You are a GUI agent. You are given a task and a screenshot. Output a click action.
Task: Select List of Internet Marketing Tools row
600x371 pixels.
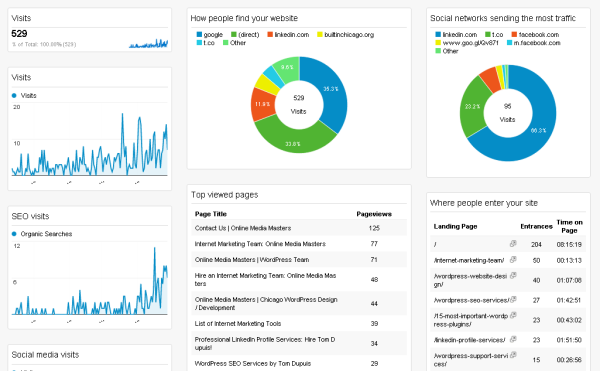click(299, 323)
